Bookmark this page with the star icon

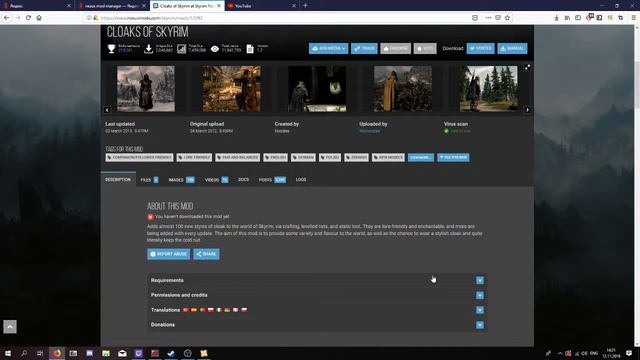[507, 18]
